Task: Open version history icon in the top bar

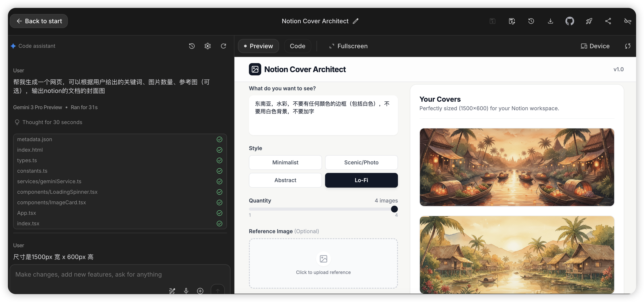Action: [531, 21]
